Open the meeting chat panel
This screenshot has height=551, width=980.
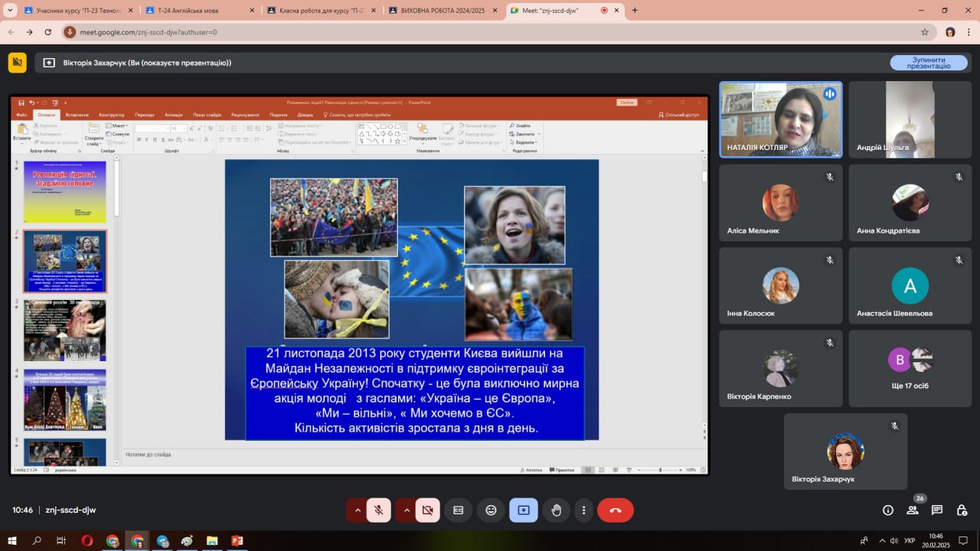(x=937, y=510)
